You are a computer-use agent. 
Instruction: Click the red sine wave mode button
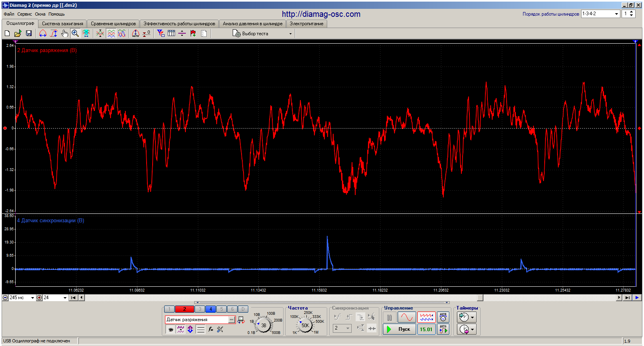pyautogui.click(x=407, y=318)
